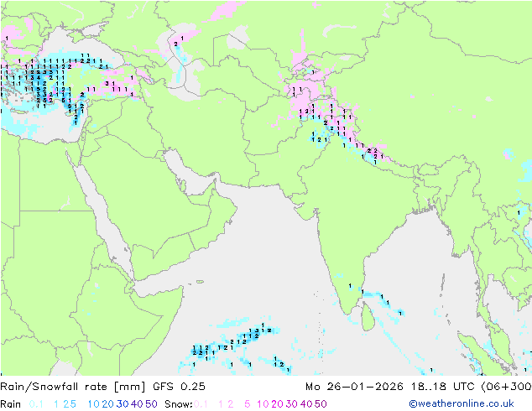This screenshot has width=532, height=411.
Task: Click the '18..18 UTC' time label
Action: point(442,387)
